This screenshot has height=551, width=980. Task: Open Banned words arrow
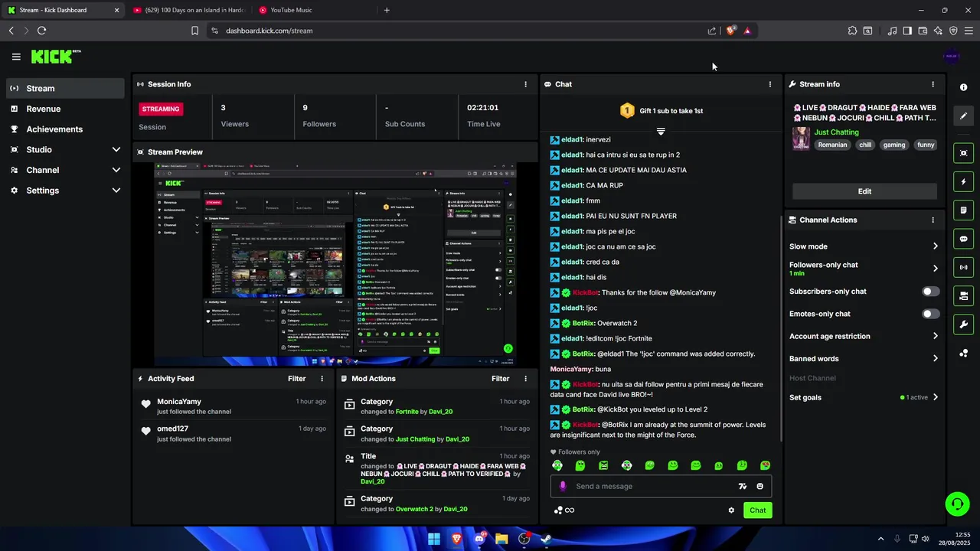[x=935, y=358]
